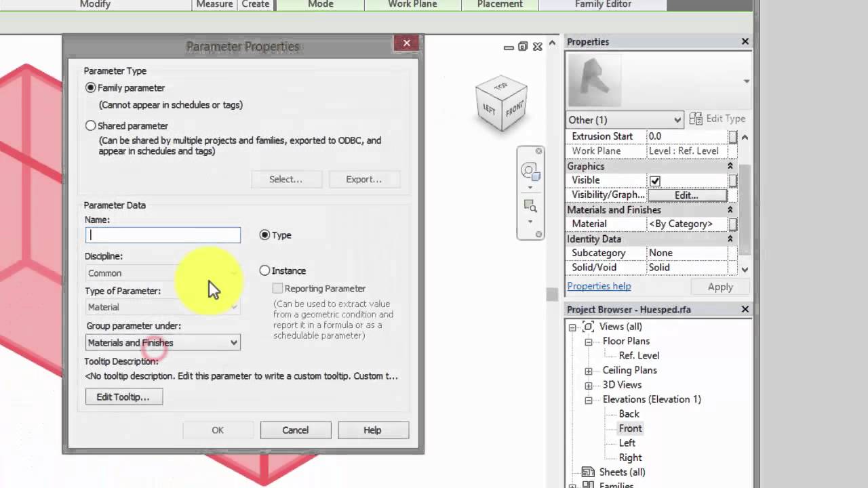Click the <By Category> material value
868x488 pixels.
(x=686, y=224)
